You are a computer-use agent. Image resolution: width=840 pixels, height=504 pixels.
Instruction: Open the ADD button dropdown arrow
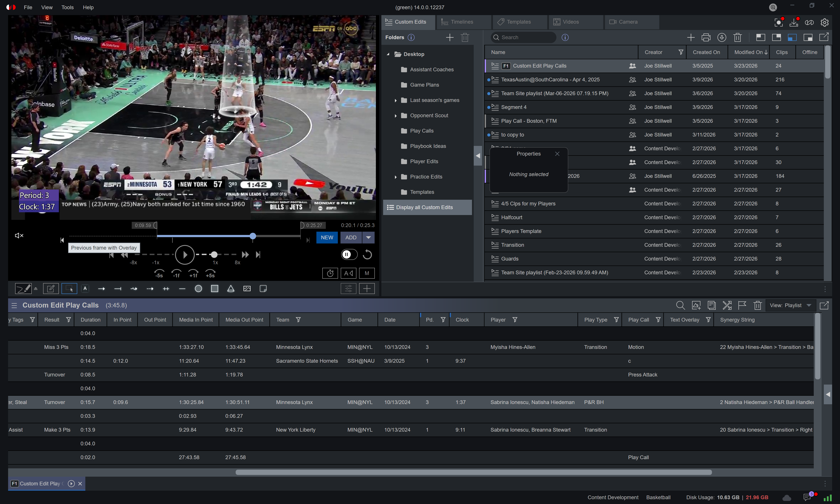[368, 237]
